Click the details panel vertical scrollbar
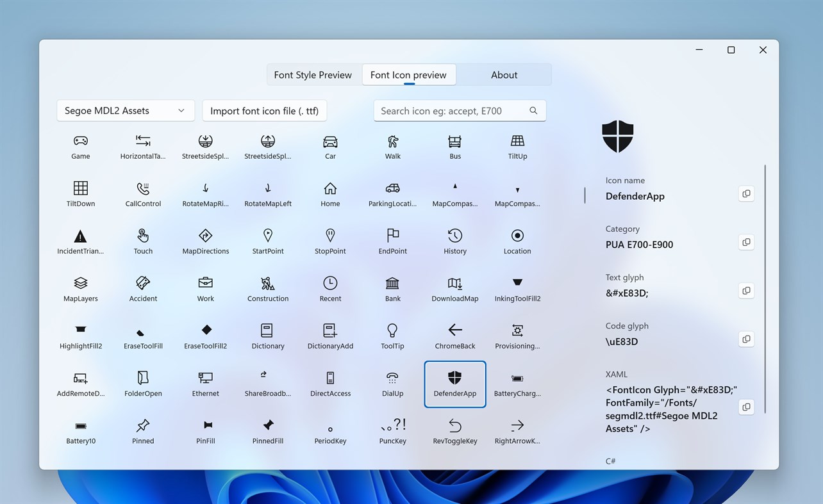 [x=765, y=289]
